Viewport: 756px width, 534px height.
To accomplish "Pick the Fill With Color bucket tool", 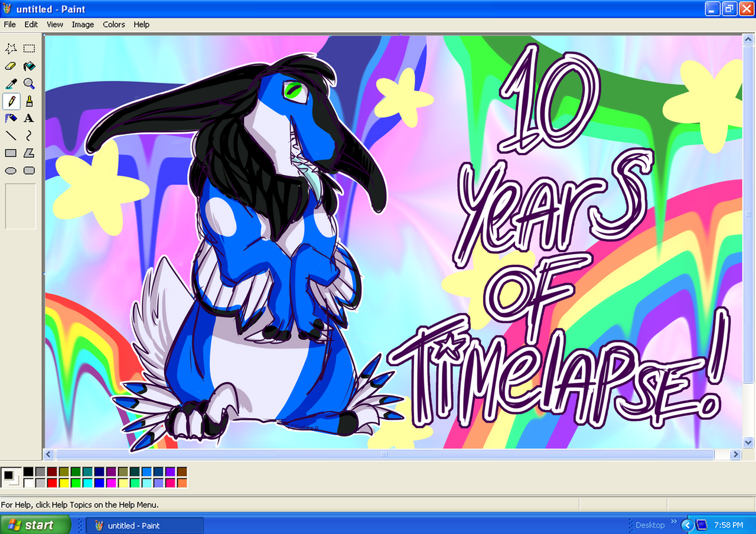I will coord(29,66).
